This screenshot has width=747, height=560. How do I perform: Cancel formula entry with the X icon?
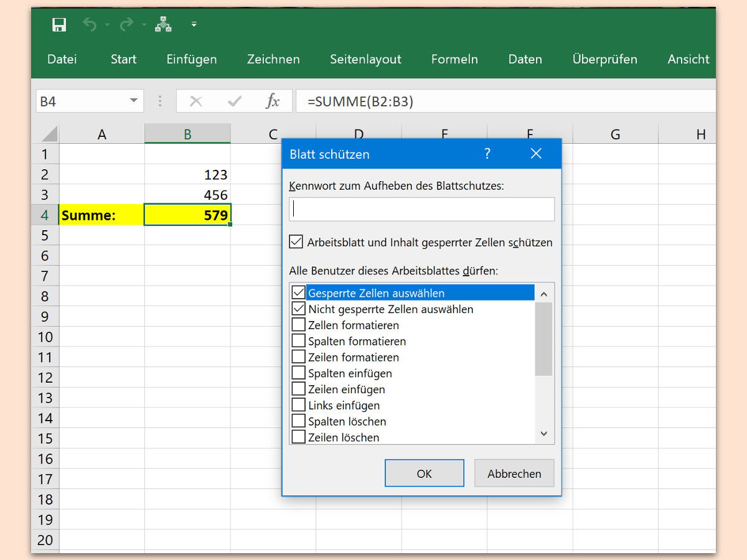(195, 101)
